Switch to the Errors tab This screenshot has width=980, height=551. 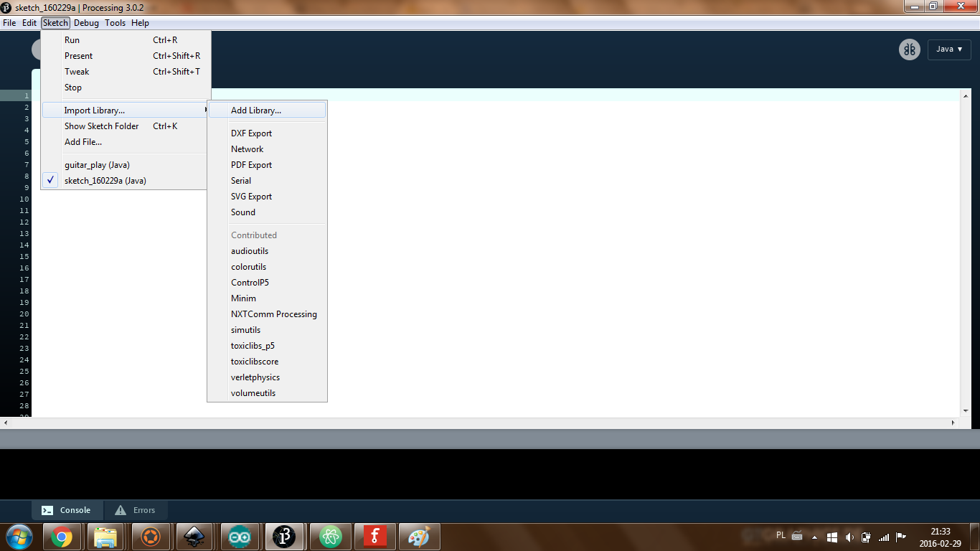click(x=136, y=510)
